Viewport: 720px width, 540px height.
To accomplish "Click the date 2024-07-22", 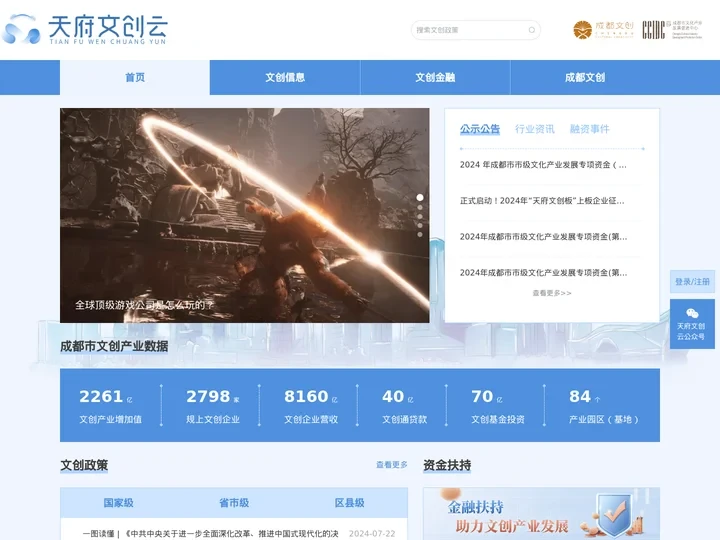I will pos(372,534).
